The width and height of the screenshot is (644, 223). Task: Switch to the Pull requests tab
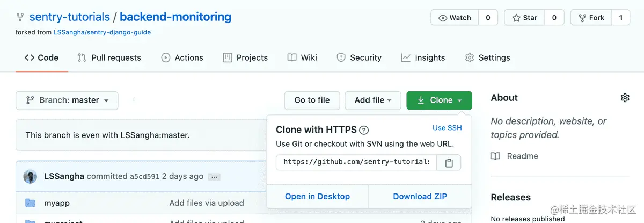tap(109, 57)
